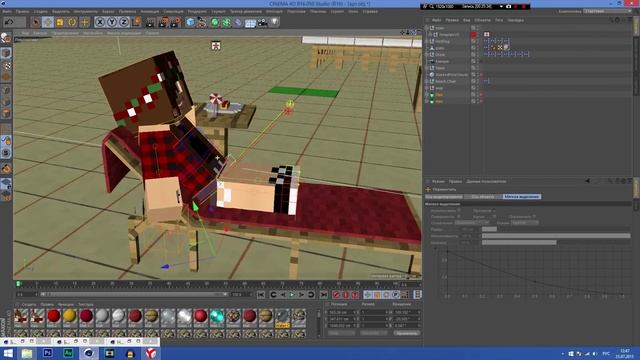Screen dimensions: 640x360
Task: Toggle the X axis lock button
Action: tap(100, 22)
